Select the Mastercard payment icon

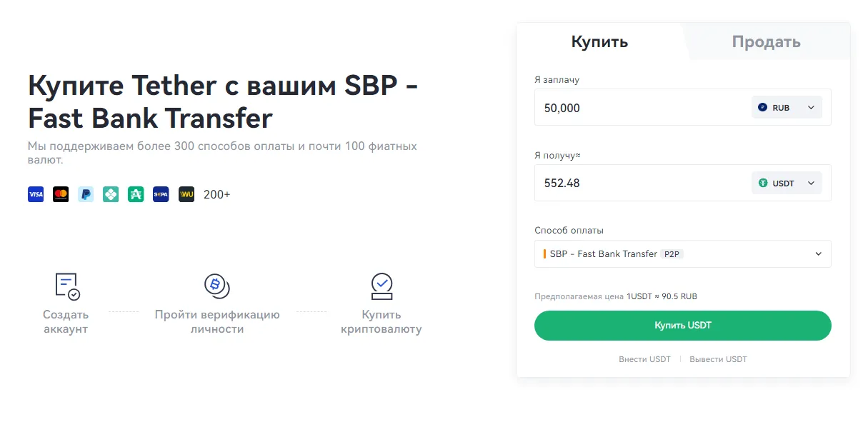(61, 194)
